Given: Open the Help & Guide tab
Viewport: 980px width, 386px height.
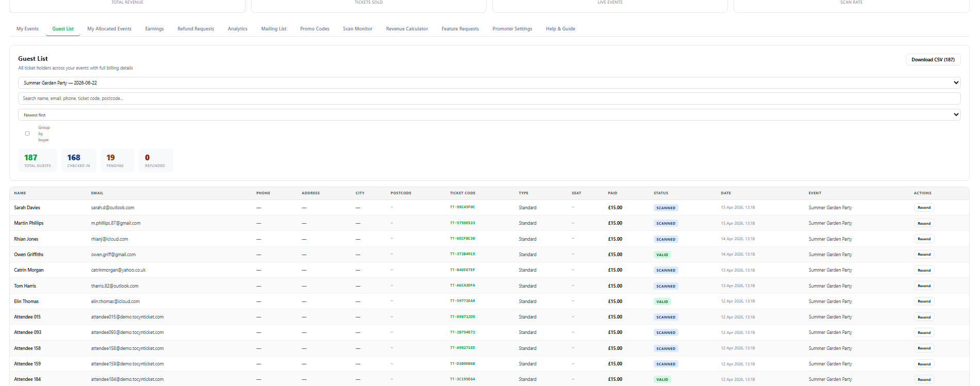Looking at the screenshot, I should pyautogui.click(x=560, y=29).
